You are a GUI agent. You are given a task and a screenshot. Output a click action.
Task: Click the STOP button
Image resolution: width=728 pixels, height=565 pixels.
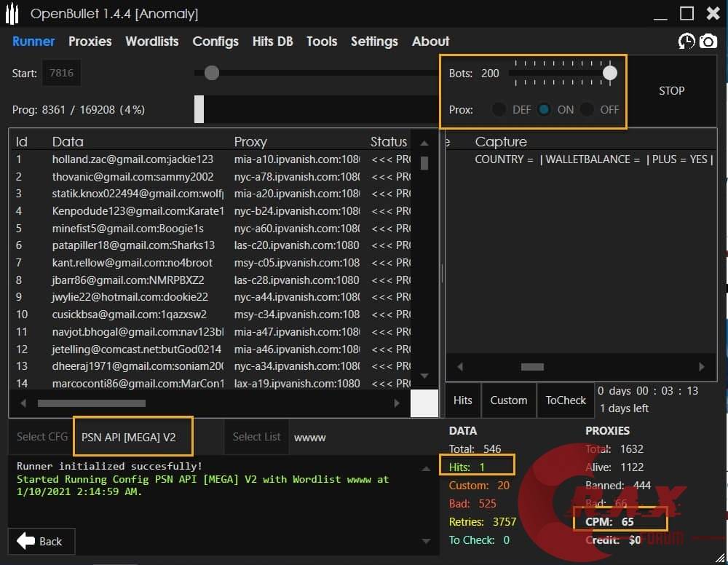click(x=671, y=90)
